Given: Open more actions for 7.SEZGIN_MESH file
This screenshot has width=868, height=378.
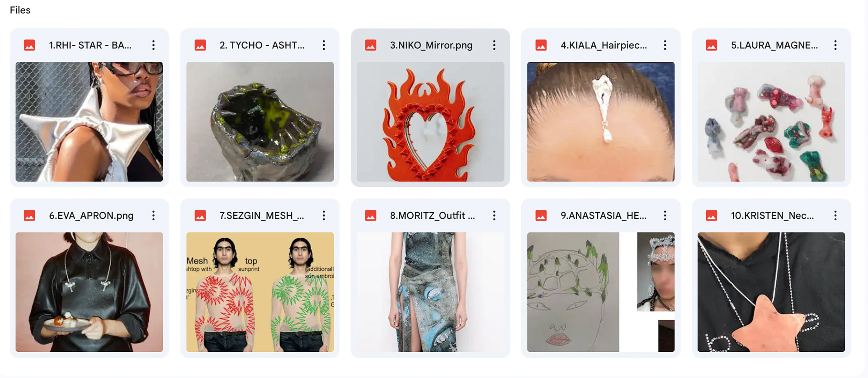Looking at the screenshot, I should pyautogui.click(x=324, y=216).
